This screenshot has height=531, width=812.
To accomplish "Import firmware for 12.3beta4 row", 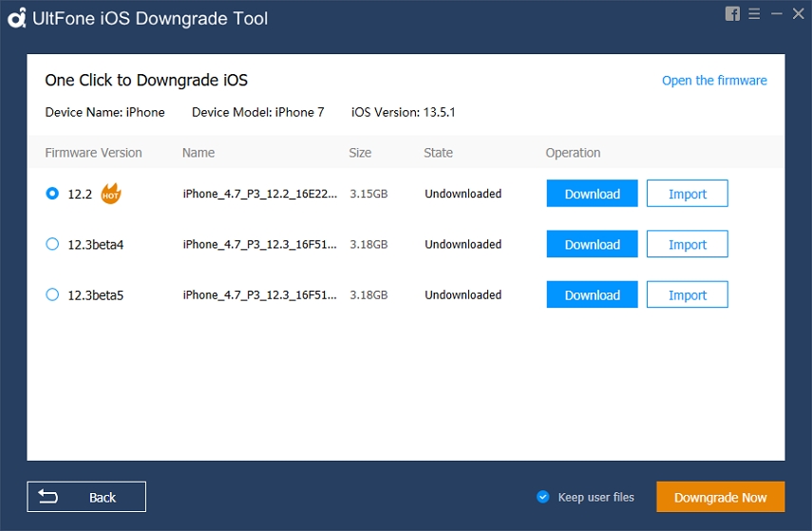I will click(688, 244).
